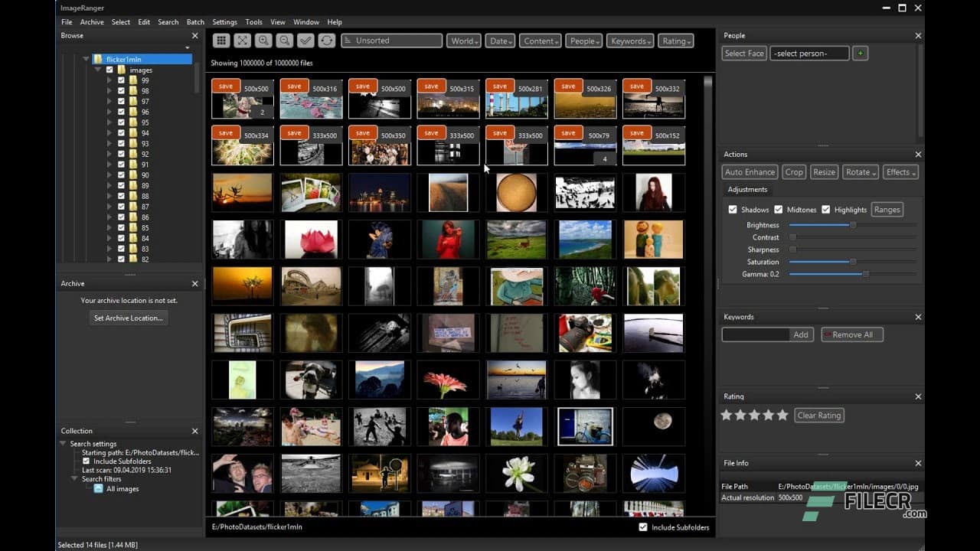Image resolution: width=980 pixels, height=551 pixels.
Task: Toggle Include Subfolders at bottom bar
Action: tap(643, 527)
